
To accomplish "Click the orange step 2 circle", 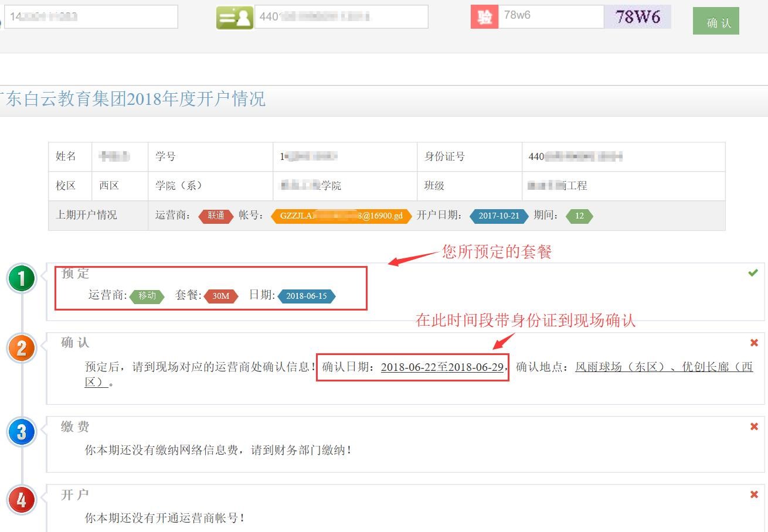I will click(x=22, y=349).
